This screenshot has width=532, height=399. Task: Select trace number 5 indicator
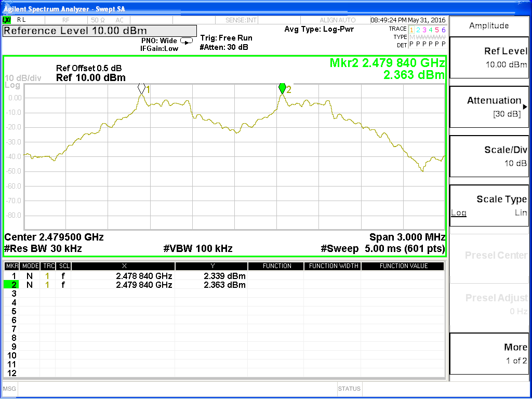click(x=437, y=30)
